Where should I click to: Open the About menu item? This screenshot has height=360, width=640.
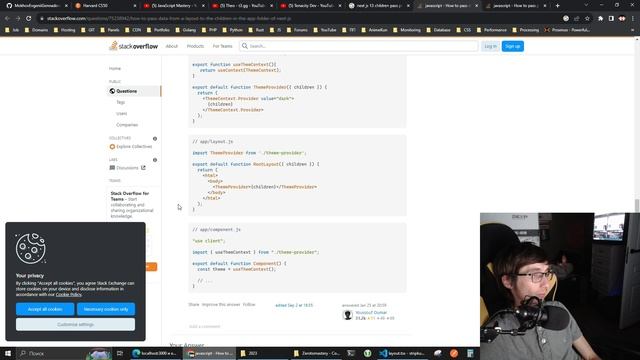point(171,46)
